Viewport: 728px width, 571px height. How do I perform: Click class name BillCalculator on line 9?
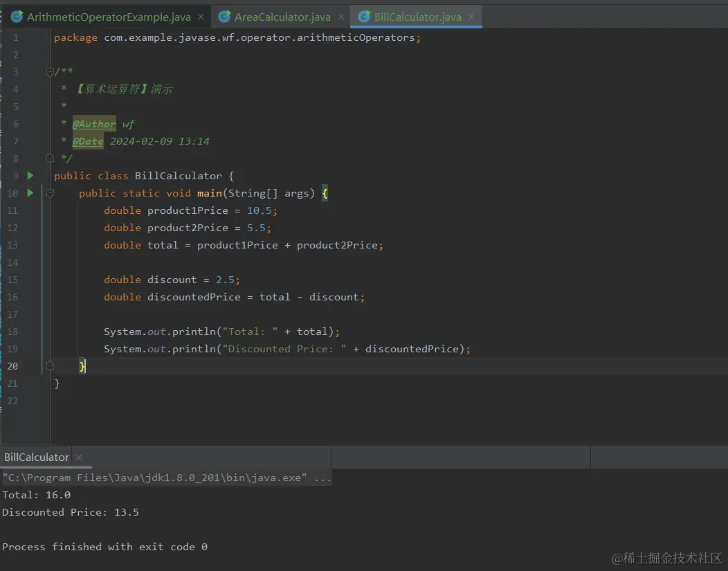(179, 176)
